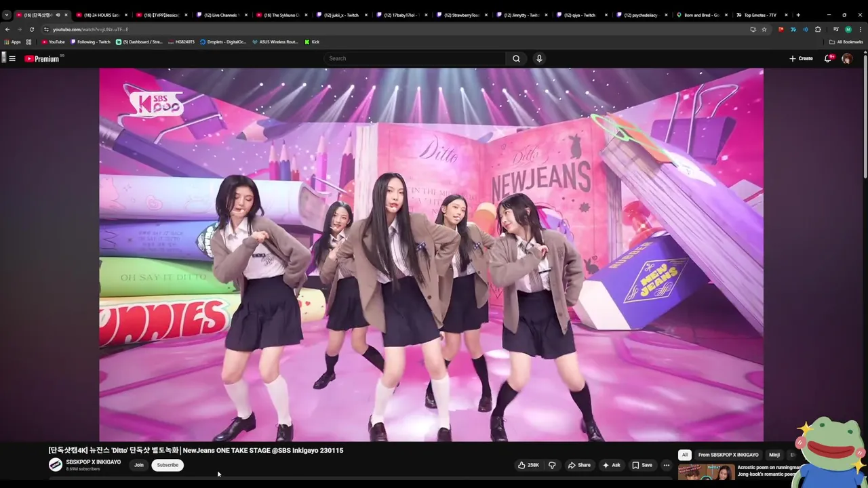
Task: Start voice search with the microphone
Action: (539, 58)
